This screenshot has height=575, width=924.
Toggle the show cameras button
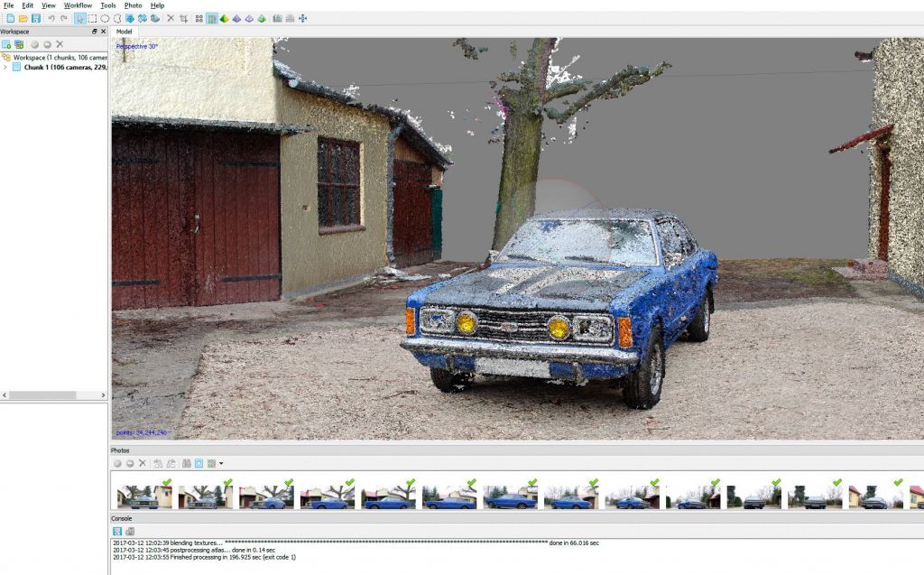click(277, 18)
